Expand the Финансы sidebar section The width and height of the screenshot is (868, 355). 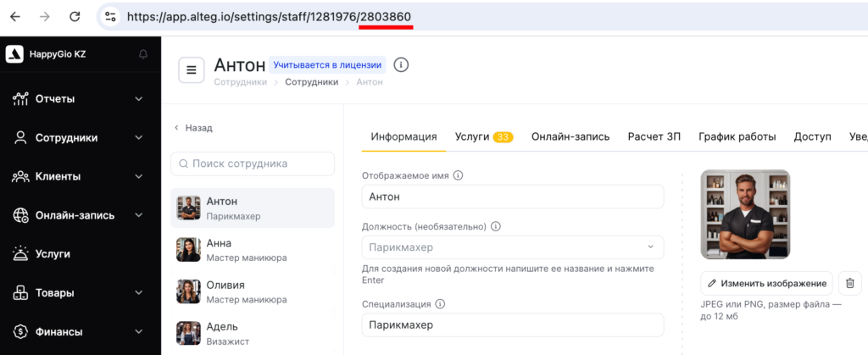pos(139,332)
